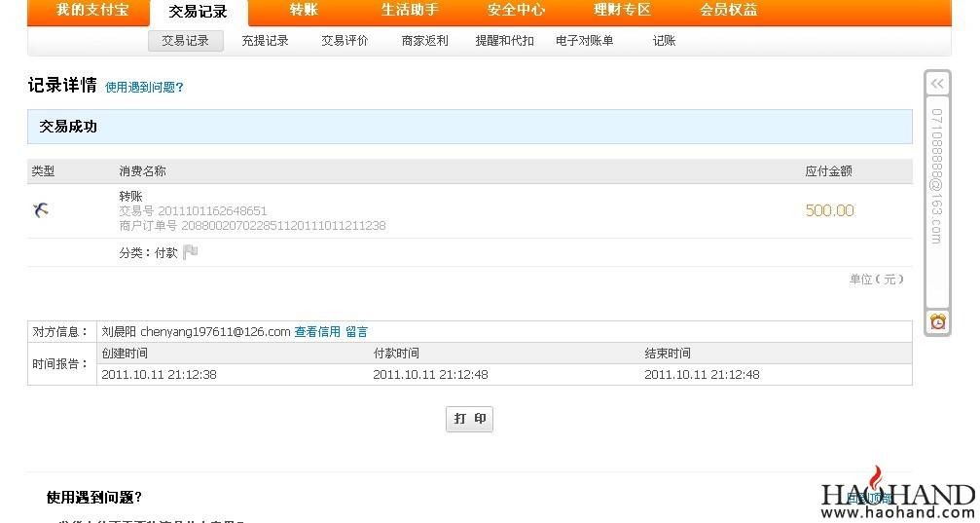Screen dimensions: 980x523
Task: Select the 交易号 2011101162648651 text
Action: pos(193,210)
